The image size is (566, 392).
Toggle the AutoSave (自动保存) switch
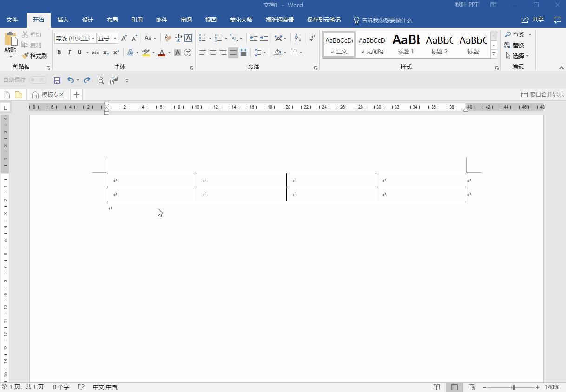click(x=38, y=80)
